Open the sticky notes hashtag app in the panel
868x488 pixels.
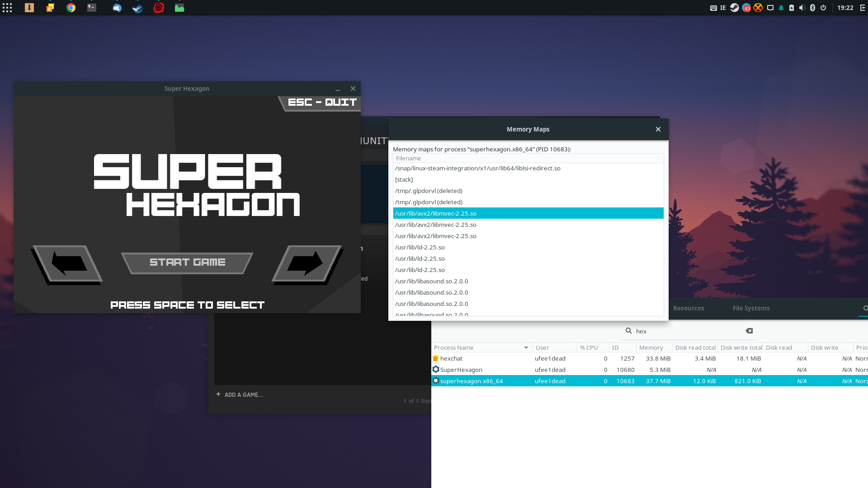(x=50, y=8)
